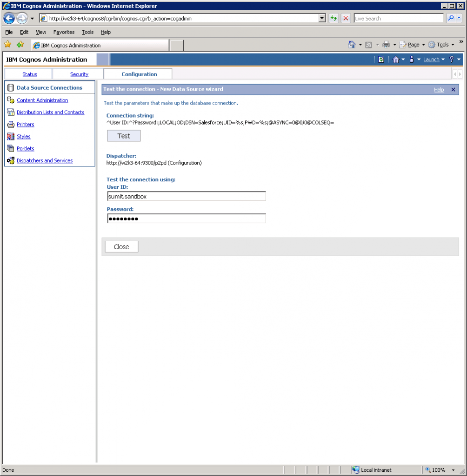Click the IE toolbar Home icon
Screen dimensions: 467x476
pos(352,45)
